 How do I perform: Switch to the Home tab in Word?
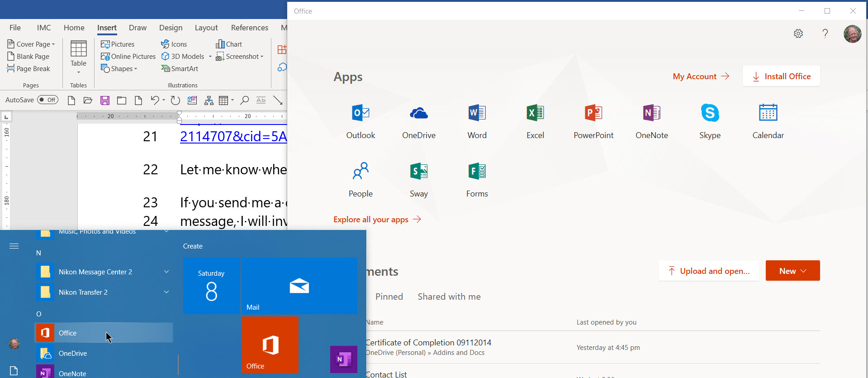[x=74, y=28]
